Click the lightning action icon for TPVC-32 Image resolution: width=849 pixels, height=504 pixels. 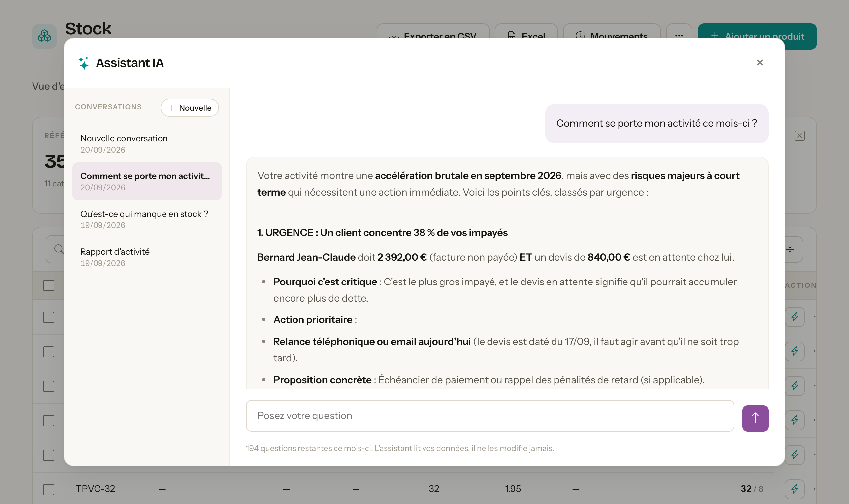point(794,489)
